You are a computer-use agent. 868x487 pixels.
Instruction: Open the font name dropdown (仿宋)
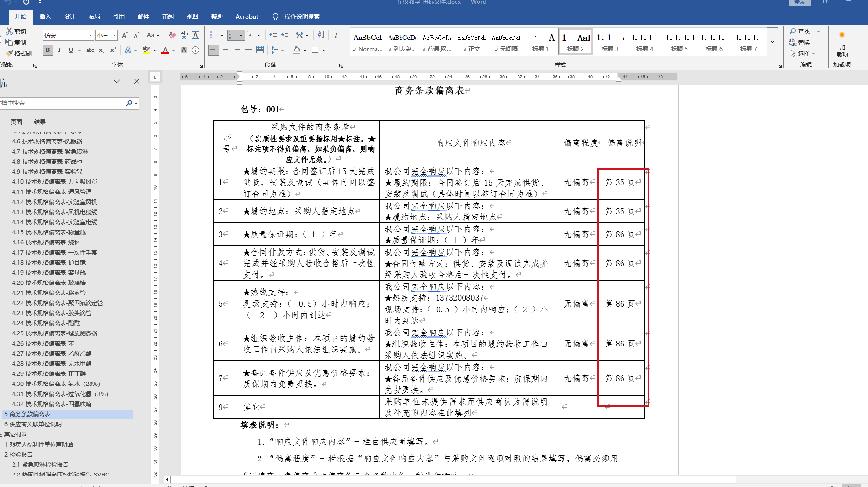(x=91, y=35)
